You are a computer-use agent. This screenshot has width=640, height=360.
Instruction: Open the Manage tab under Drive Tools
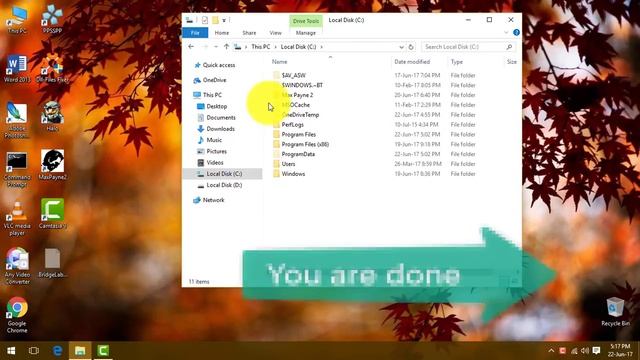coord(306,33)
